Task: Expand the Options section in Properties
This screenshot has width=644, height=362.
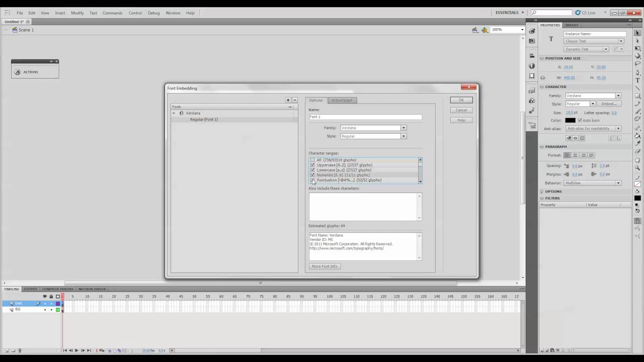Action: pyautogui.click(x=542, y=192)
